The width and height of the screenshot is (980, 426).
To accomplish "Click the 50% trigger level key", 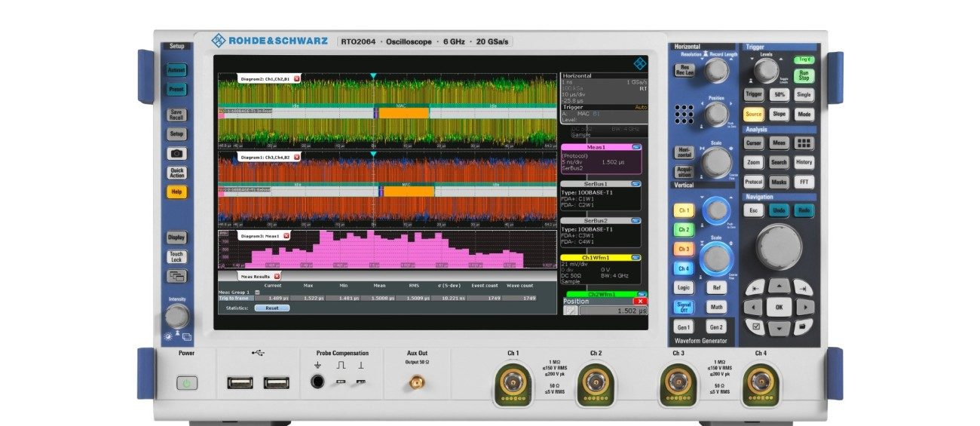I will click(779, 95).
